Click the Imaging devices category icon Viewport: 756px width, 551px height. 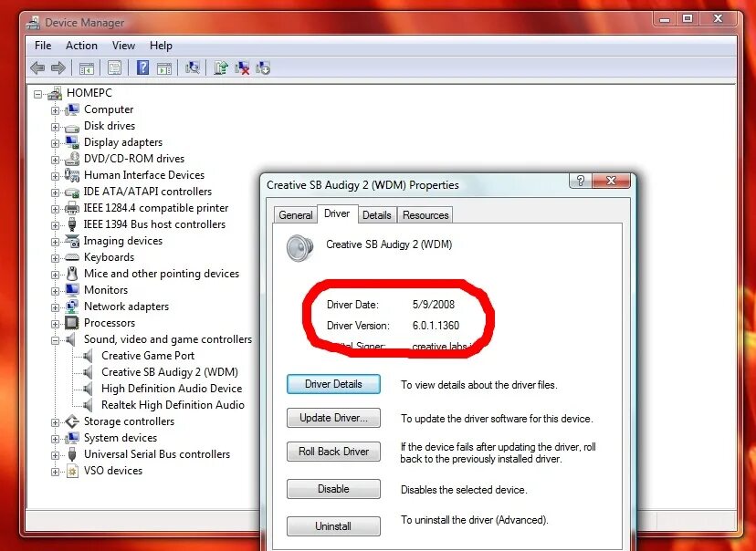coord(72,241)
